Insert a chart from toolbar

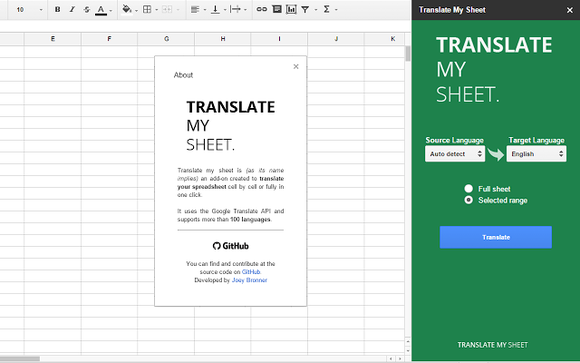click(291, 10)
